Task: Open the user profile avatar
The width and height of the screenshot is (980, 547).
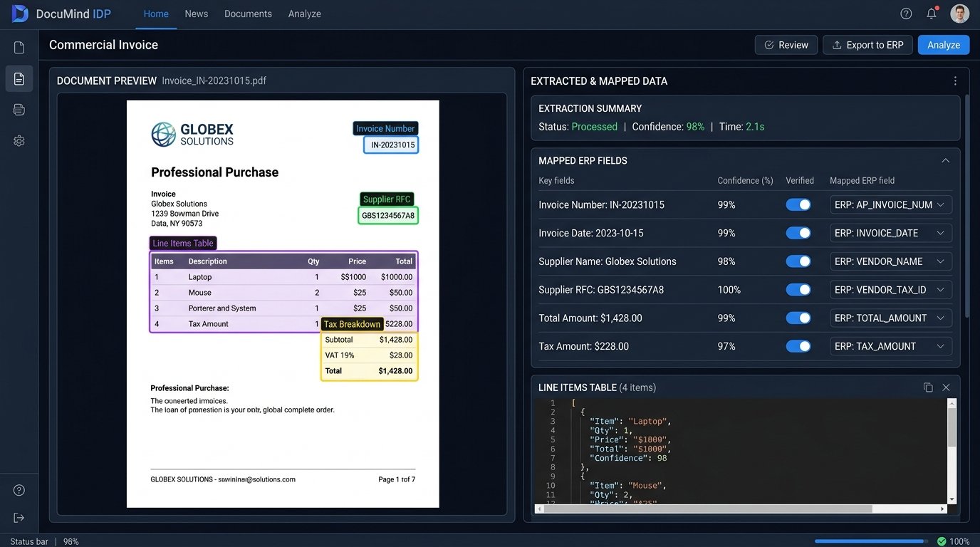Action: click(959, 14)
